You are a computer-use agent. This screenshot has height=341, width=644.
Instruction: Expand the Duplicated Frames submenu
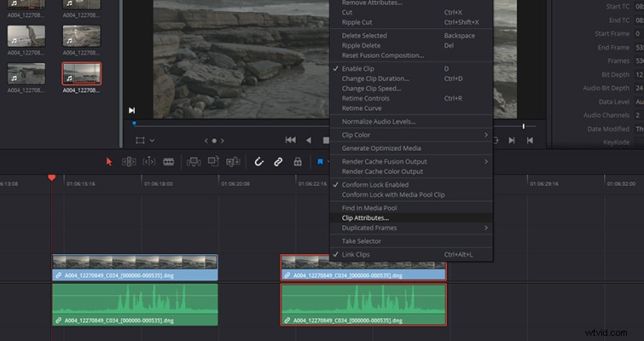coord(411,228)
